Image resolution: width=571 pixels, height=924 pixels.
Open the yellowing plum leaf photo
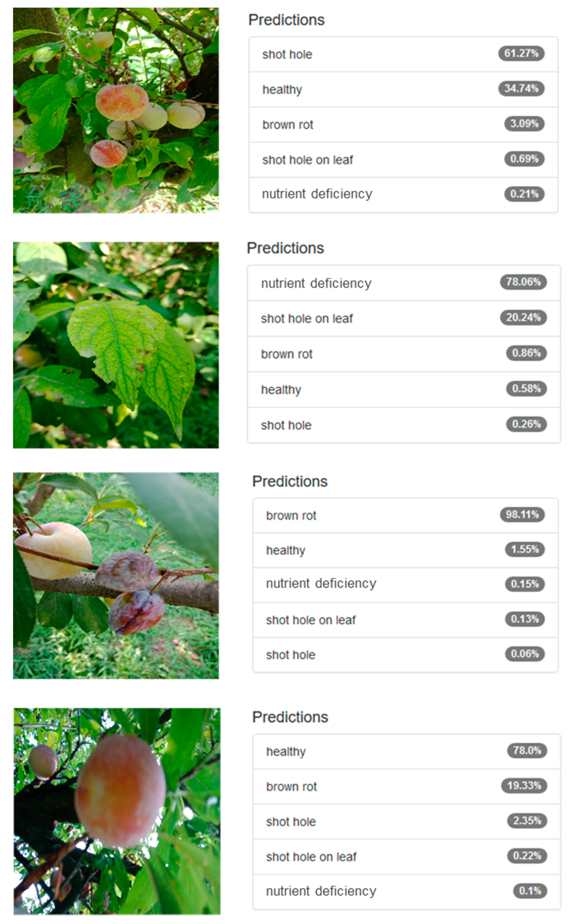click(116, 345)
